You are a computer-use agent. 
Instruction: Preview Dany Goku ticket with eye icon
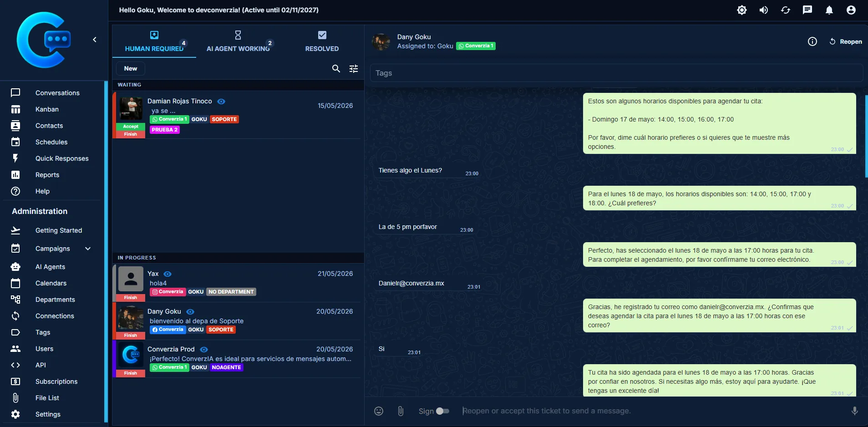[190, 312]
